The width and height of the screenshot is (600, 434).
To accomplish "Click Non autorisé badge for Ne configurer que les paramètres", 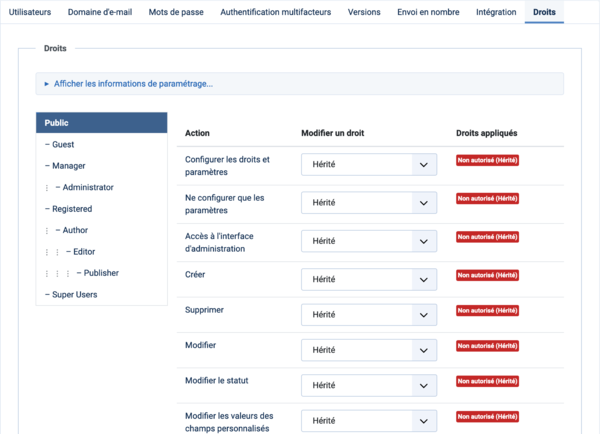I will [x=487, y=199].
